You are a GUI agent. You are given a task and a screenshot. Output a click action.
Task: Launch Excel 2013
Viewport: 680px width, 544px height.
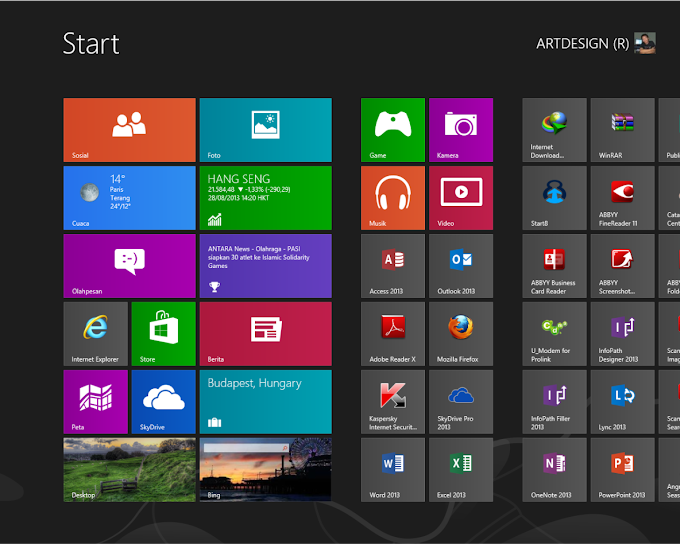click(461, 470)
